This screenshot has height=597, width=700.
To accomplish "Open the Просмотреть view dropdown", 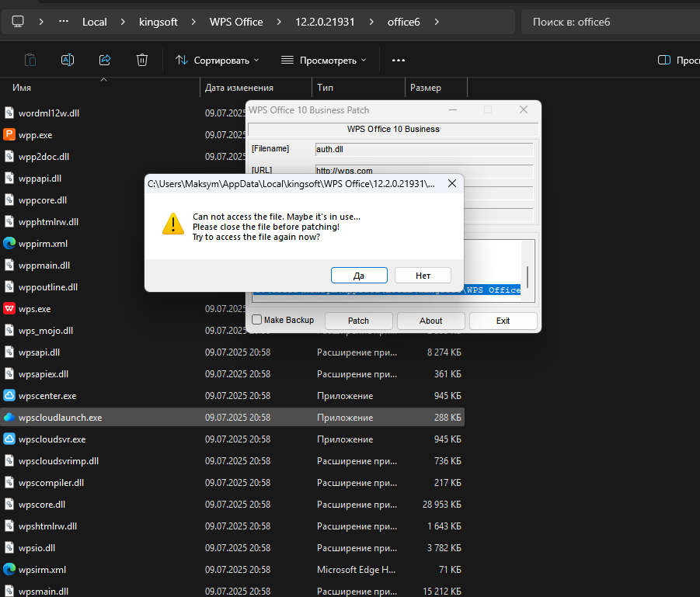I will tap(324, 61).
